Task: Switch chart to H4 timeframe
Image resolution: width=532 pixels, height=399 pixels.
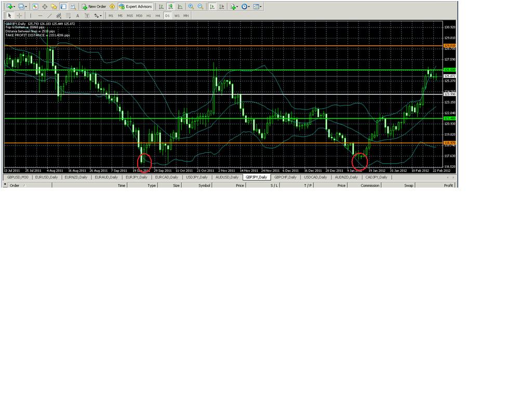Action: tap(158, 16)
